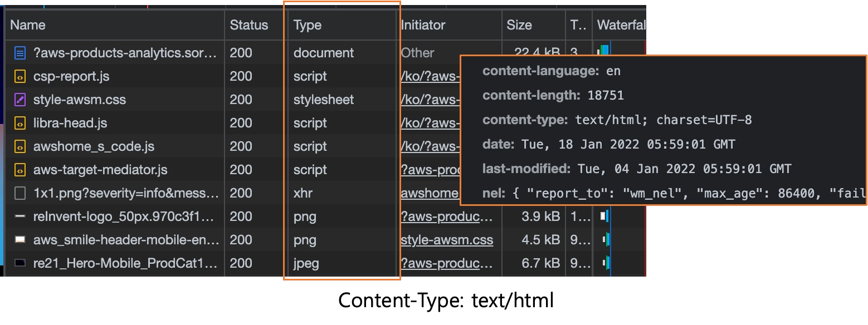Image resolution: width=868 pixels, height=325 pixels.
Task: Click the script icon next to aws-target-mediator.js
Action: click(20, 170)
